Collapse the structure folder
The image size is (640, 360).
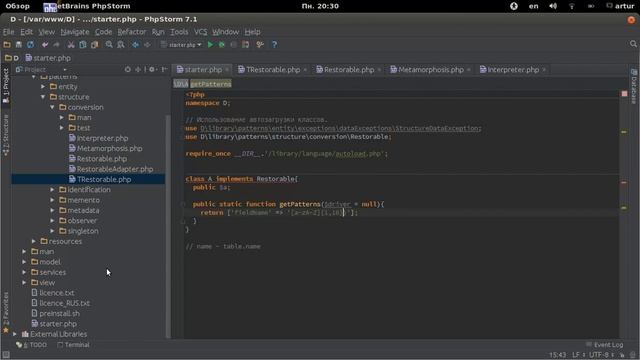(x=43, y=97)
